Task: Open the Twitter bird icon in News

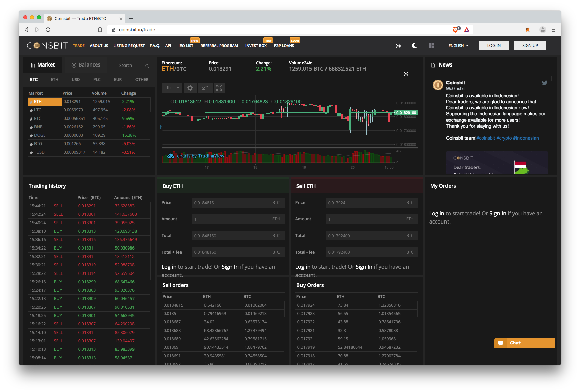Action: tap(545, 83)
